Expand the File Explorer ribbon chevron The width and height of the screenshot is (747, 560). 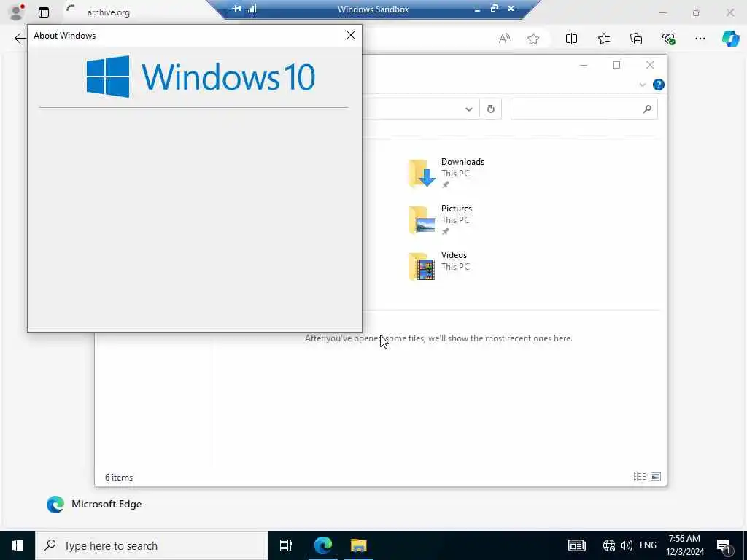click(x=642, y=85)
